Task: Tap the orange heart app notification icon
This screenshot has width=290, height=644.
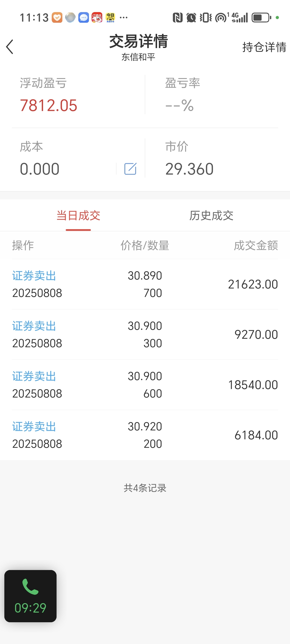Action: click(x=57, y=17)
